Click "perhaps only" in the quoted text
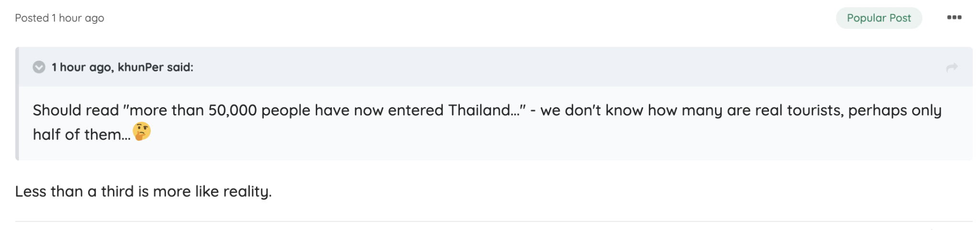The width and height of the screenshot is (980, 230). click(894, 111)
